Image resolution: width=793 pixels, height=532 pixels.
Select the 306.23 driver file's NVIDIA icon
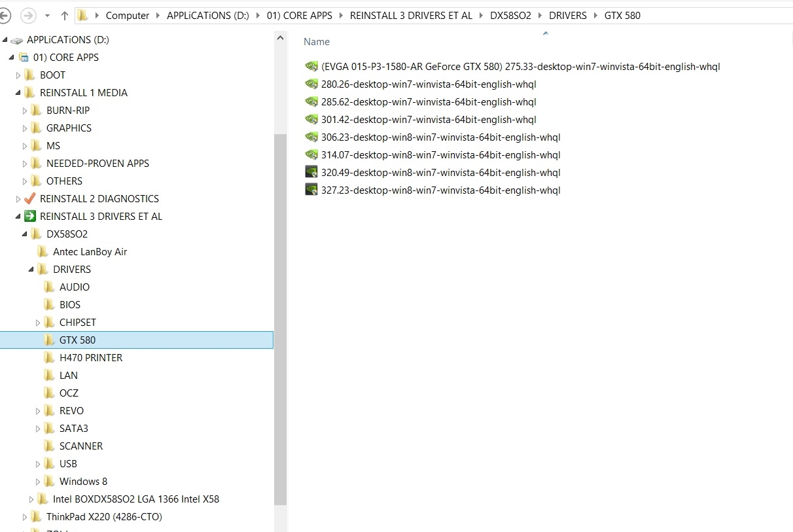click(x=311, y=137)
